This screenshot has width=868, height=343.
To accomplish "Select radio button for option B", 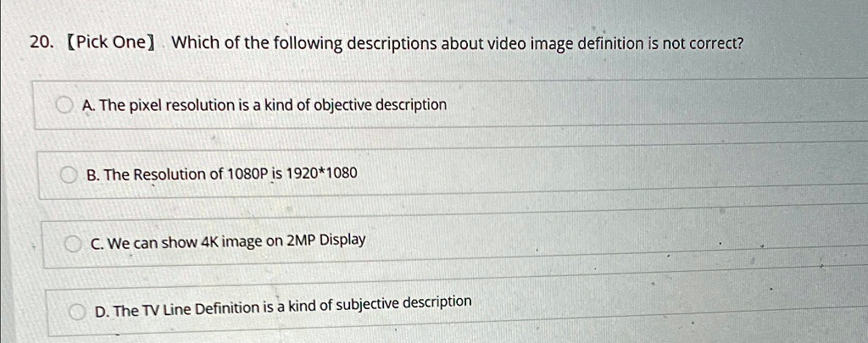I will click(x=70, y=174).
